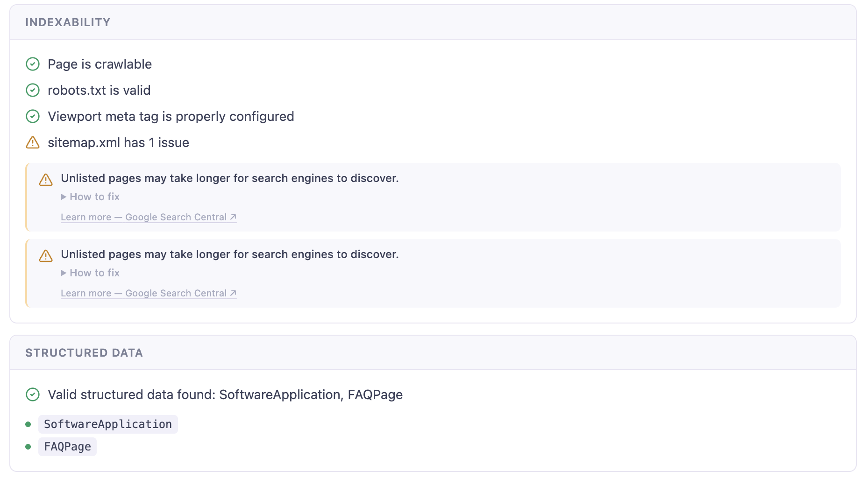Click the text sitemap.xml has 1 issue
The width and height of the screenshot is (868, 478).
click(118, 142)
